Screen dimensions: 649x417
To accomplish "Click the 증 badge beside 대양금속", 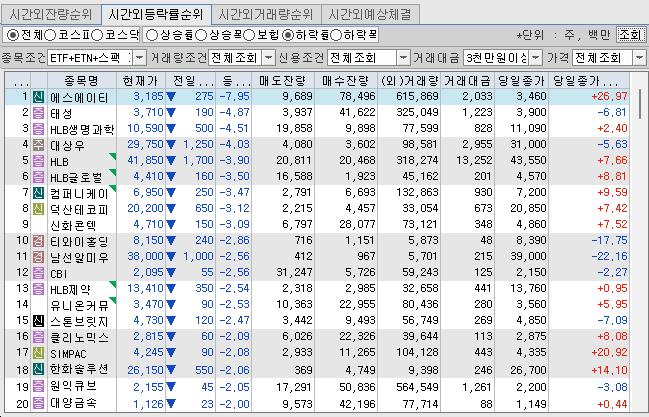I will (38, 403).
